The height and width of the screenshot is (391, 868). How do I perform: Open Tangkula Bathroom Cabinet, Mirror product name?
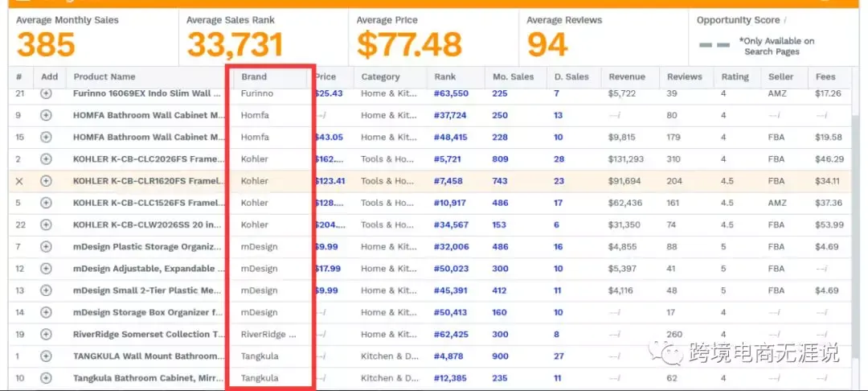tap(149, 378)
